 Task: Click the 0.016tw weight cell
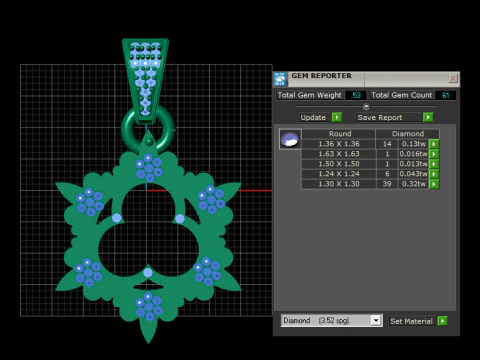coord(413,154)
